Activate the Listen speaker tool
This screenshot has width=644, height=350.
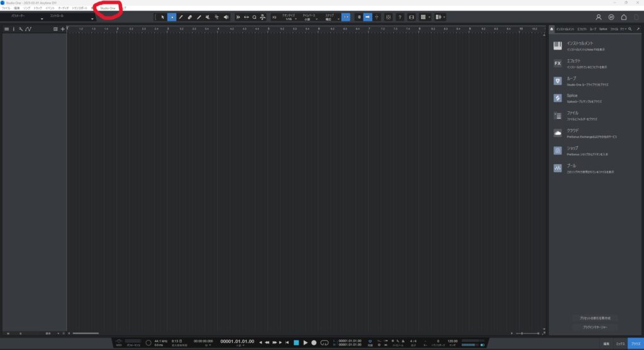pos(226,17)
